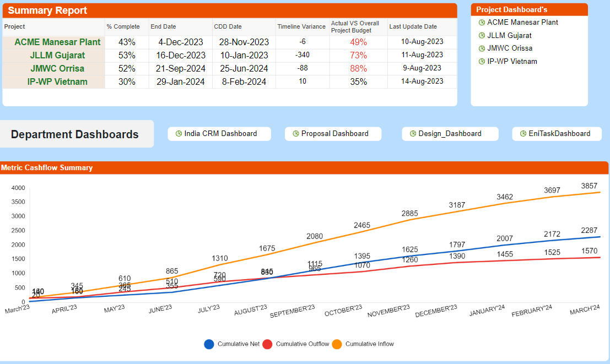Click the 2080 inflow data label
This screenshot has height=364, width=610.
(314, 236)
